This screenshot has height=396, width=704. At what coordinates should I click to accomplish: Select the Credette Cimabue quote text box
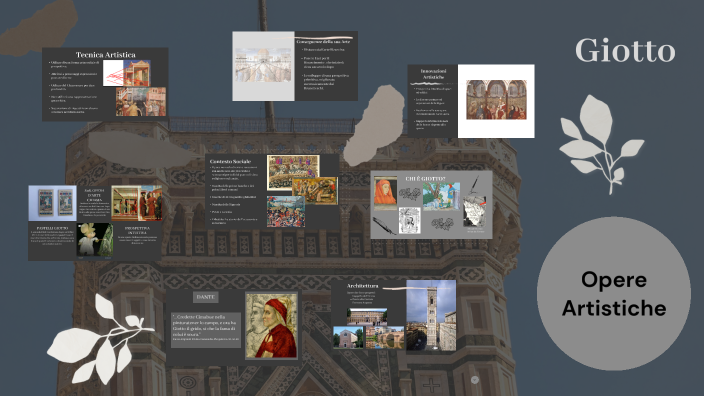point(207,330)
